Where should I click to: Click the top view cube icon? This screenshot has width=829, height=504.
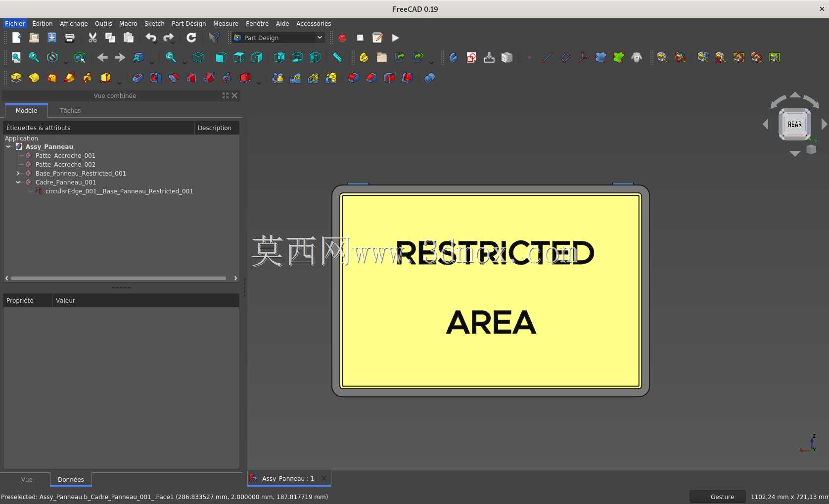click(239, 57)
